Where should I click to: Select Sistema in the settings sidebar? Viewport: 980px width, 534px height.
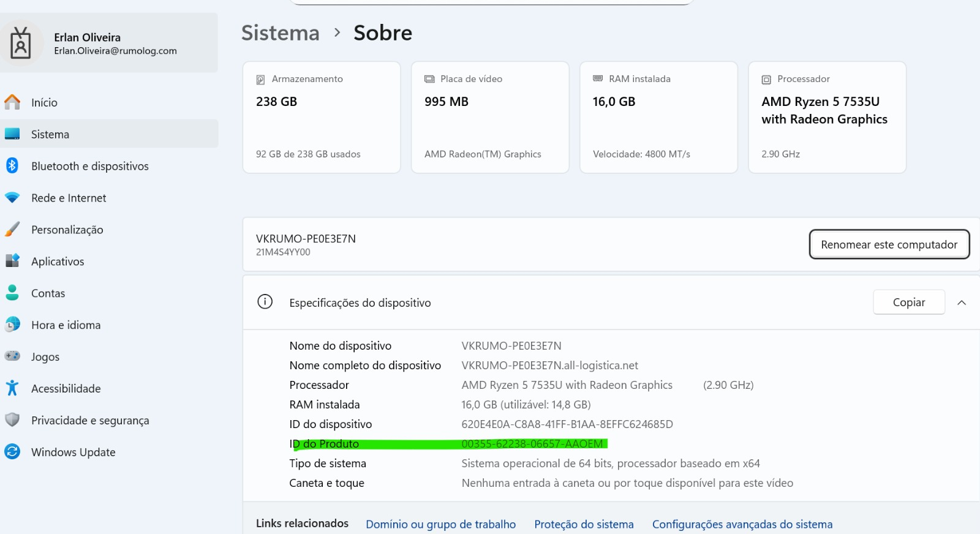click(x=109, y=134)
